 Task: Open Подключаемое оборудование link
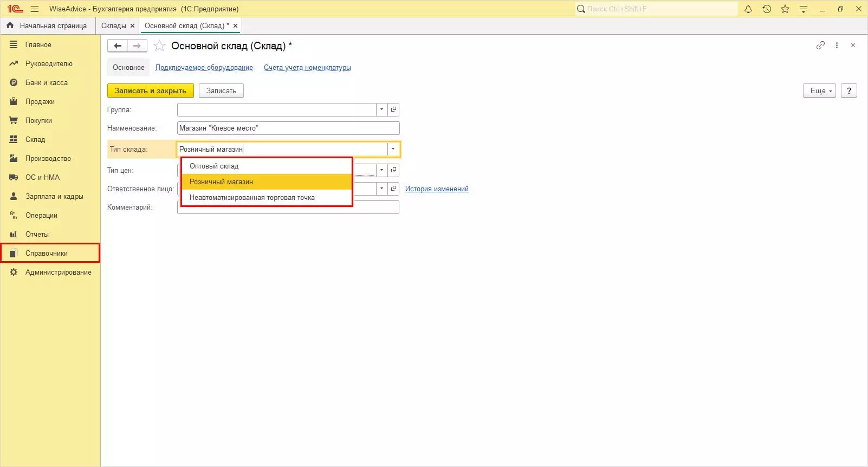point(204,68)
